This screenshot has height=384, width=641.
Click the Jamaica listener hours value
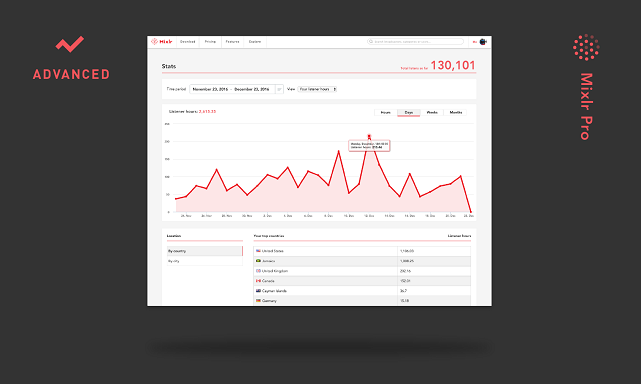[x=407, y=261]
